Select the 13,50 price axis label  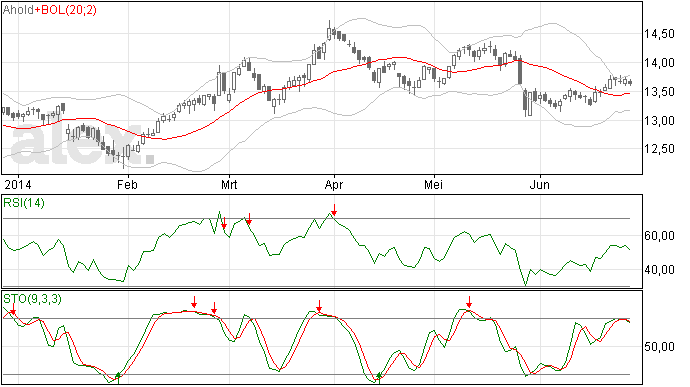coord(659,92)
